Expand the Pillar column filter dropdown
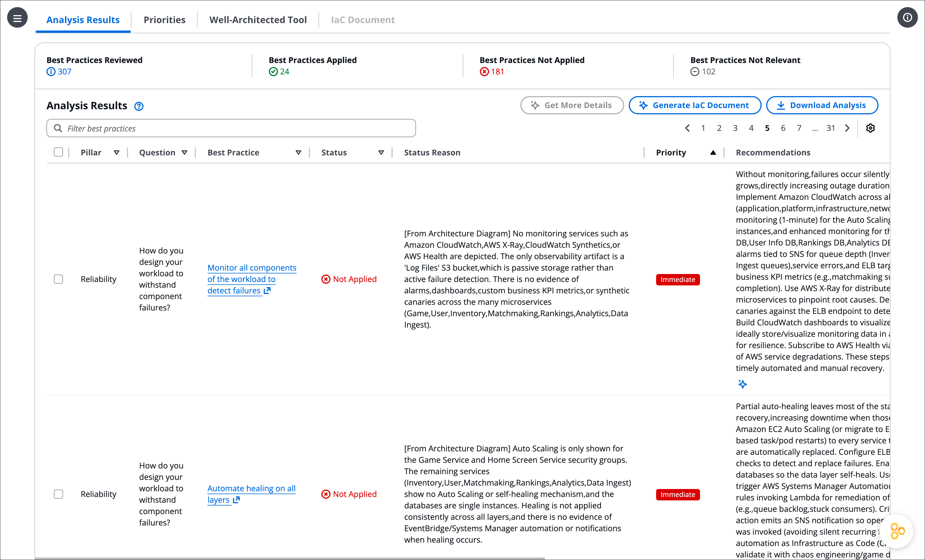Viewport: 925px width, 560px height. pos(116,152)
